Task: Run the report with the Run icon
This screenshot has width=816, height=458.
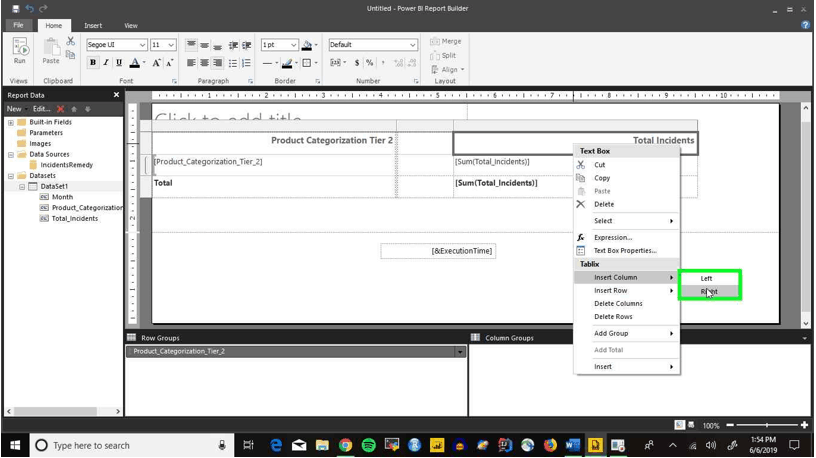Action: [x=20, y=51]
